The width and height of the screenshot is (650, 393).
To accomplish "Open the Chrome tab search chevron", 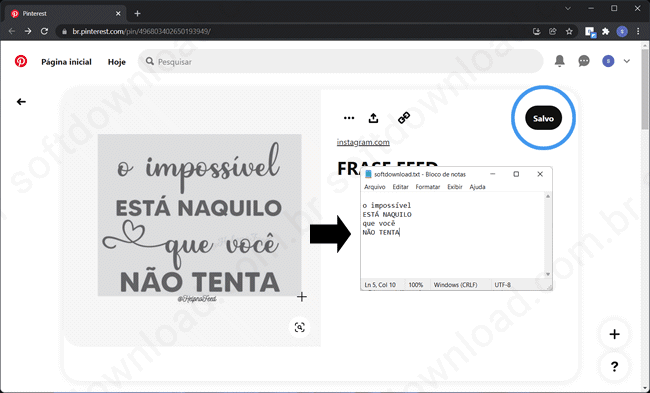I will [x=568, y=8].
